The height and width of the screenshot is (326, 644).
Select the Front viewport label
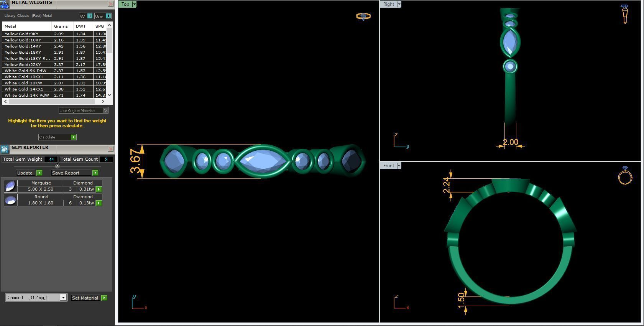tap(389, 166)
